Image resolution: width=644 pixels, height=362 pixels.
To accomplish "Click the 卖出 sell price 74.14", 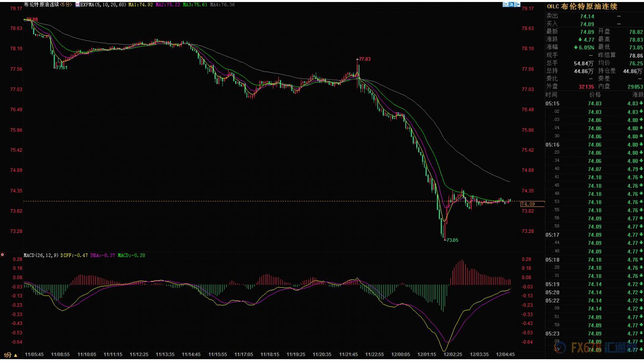I will click(x=587, y=16).
